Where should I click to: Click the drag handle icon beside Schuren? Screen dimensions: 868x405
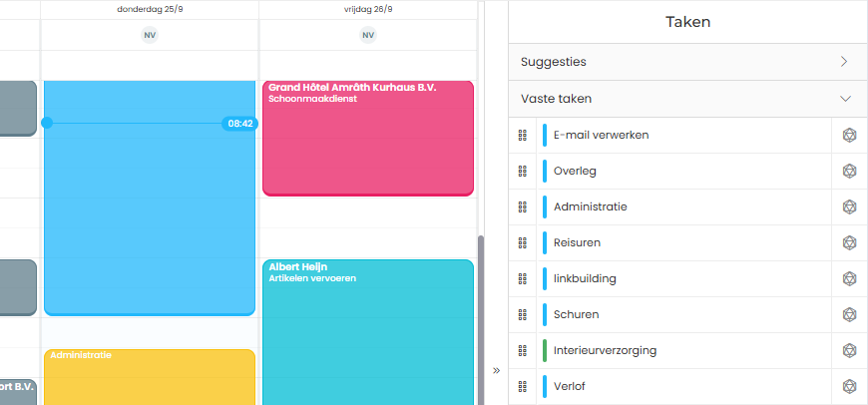pyautogui.click(x=522, y=315)
